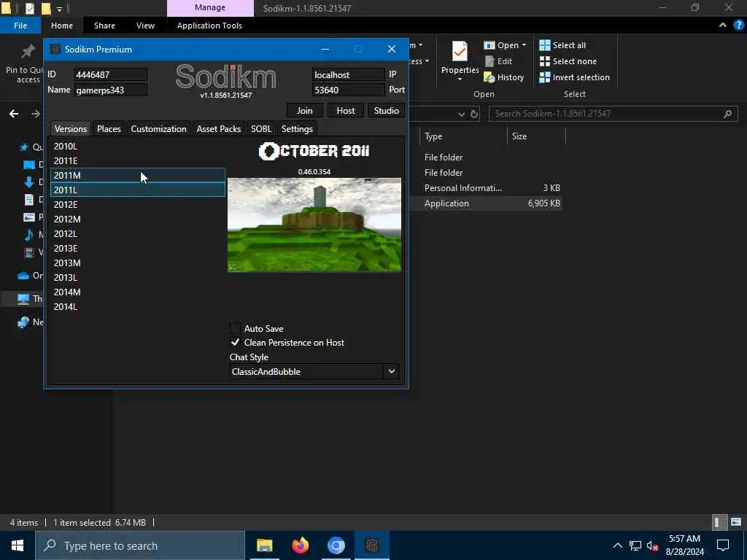Open the View ribbon tab
Image resolution: width=747 pixels, height=560 pixels.
point(145,26)
